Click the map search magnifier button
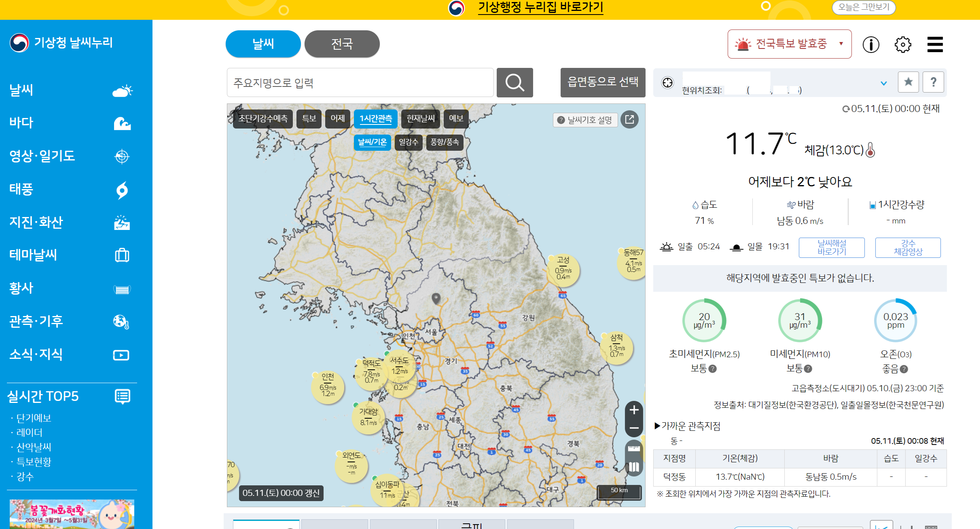This screenshot has height=529, width=980. [x=514, y=83]
